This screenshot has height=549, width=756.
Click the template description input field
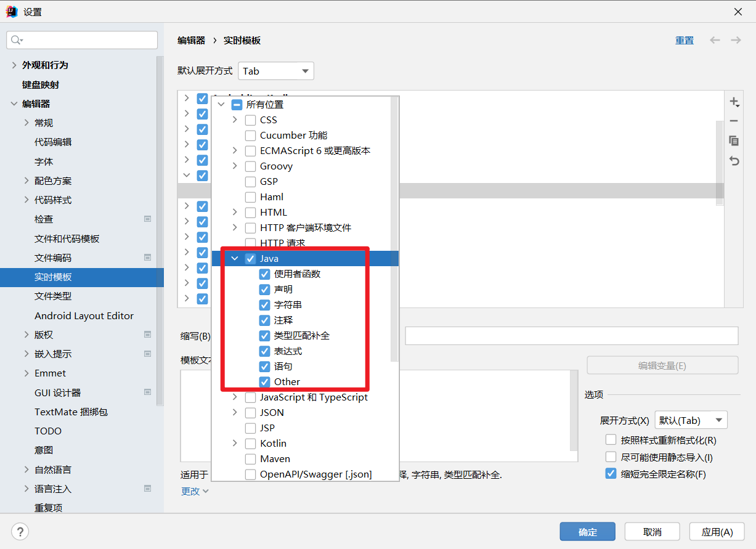[x=572, y=336]
